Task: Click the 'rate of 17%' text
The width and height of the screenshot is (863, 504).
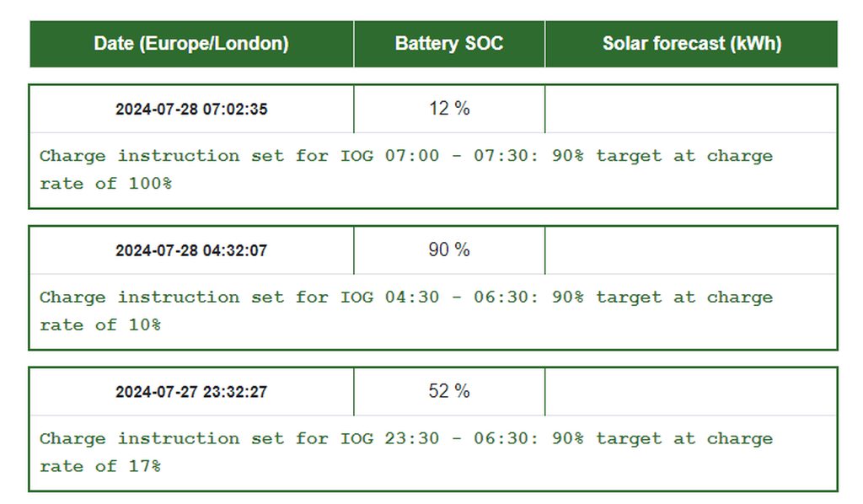Action: click(99, 467)
